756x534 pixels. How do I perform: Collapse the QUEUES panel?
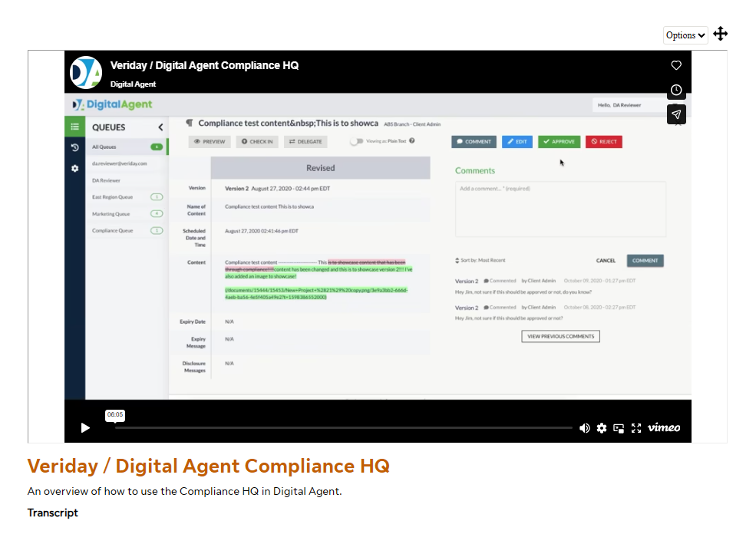point(160,127)
